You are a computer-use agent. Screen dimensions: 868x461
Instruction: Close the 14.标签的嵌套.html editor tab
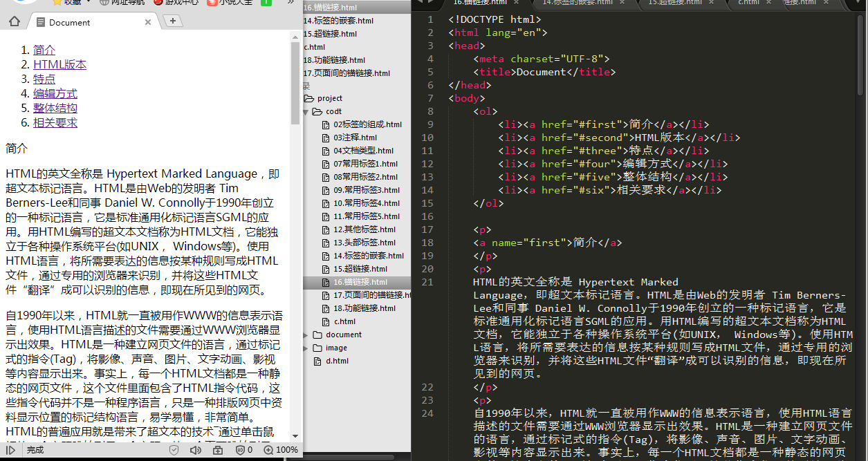622,3
